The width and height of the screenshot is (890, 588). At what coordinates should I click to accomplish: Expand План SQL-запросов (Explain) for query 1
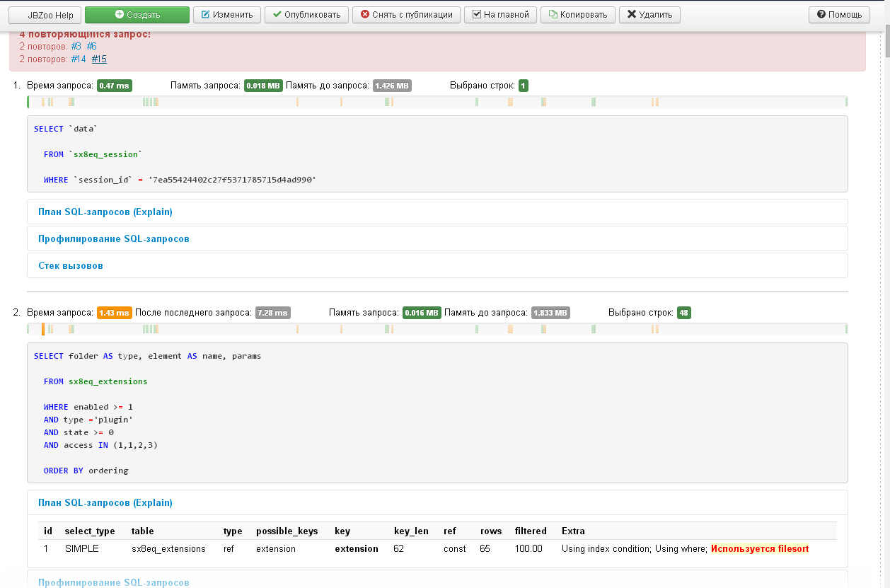coord(105,212)
